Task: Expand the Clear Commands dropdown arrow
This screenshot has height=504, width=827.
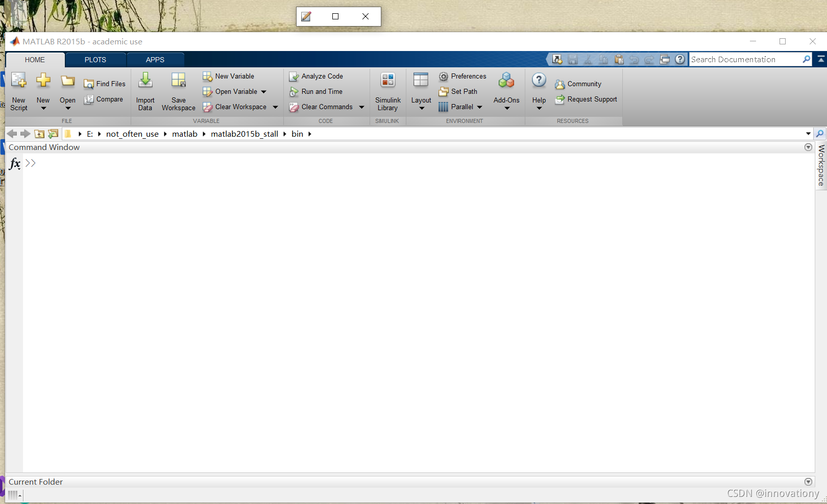Action: pos(362,107)
